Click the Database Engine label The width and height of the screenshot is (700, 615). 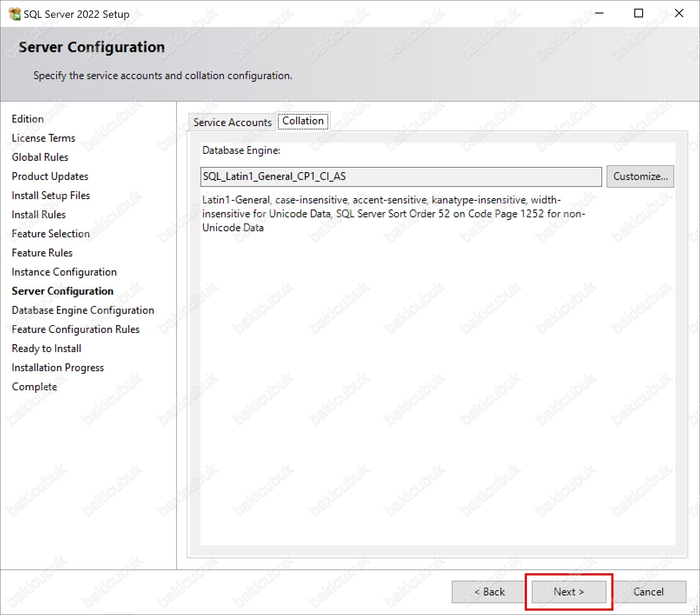tap(241, 150)
